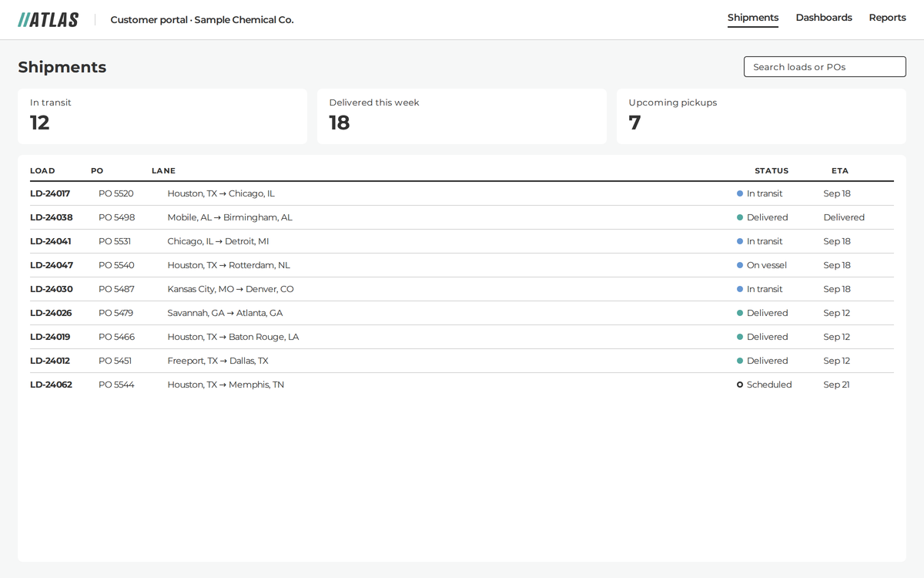This screenshot has width=924, height=578.
Task: Click the Freeport, TX → Dallas, TX lane
Action: 218,361
